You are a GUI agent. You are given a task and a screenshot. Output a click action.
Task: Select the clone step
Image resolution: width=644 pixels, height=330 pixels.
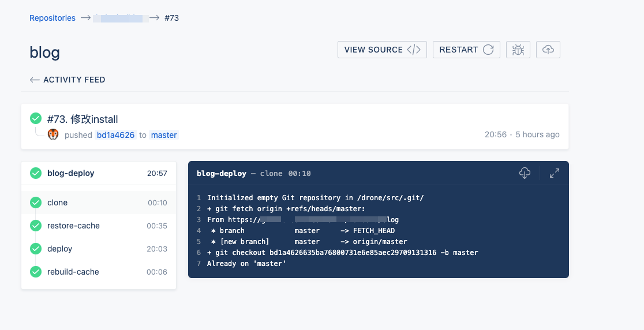[99, 202]
